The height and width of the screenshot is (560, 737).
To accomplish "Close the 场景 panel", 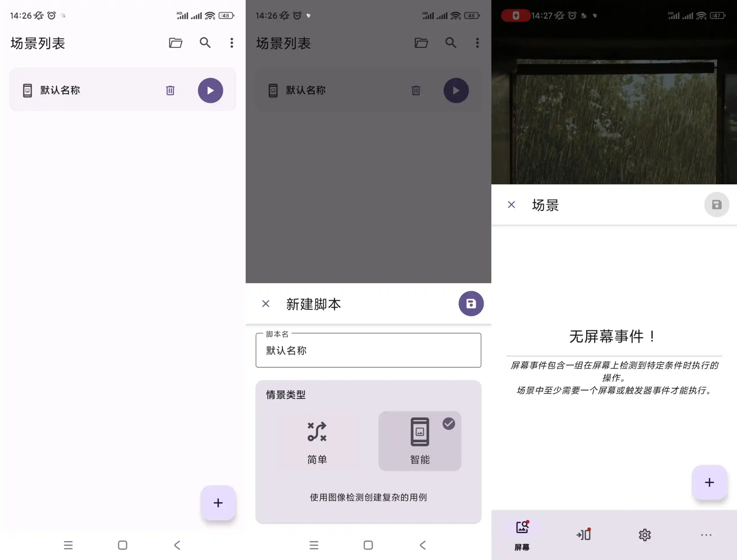I will click(x=511, y=204).
